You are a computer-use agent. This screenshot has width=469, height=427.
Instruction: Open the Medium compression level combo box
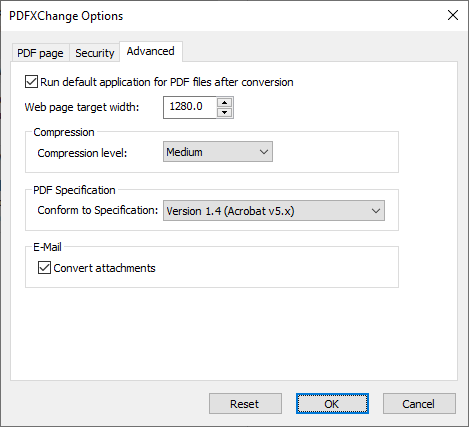coord(218,152)
